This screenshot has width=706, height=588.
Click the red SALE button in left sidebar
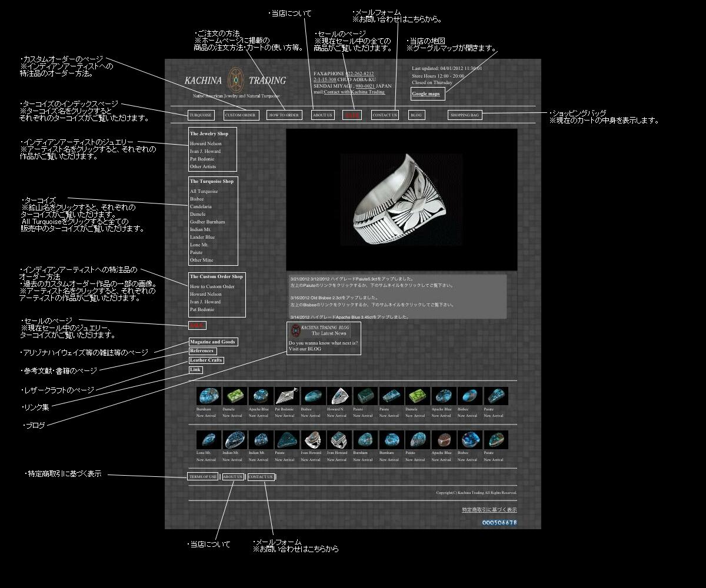197,325
